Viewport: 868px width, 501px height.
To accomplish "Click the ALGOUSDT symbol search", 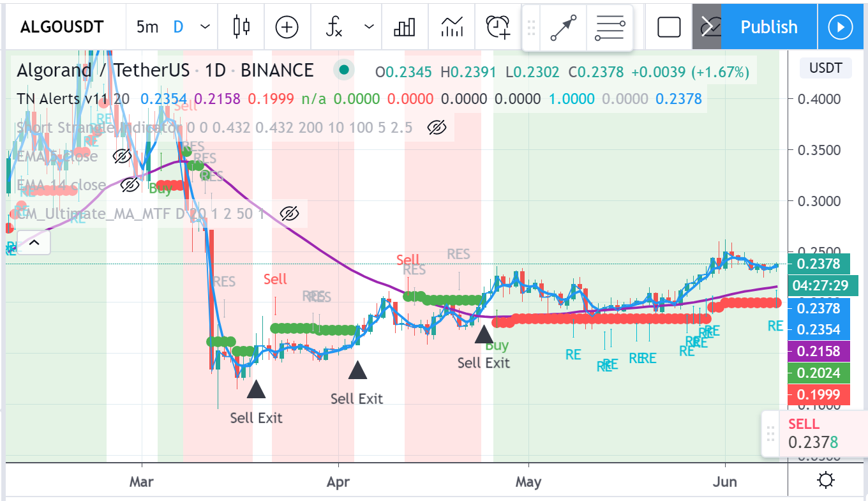I will 62,27.
